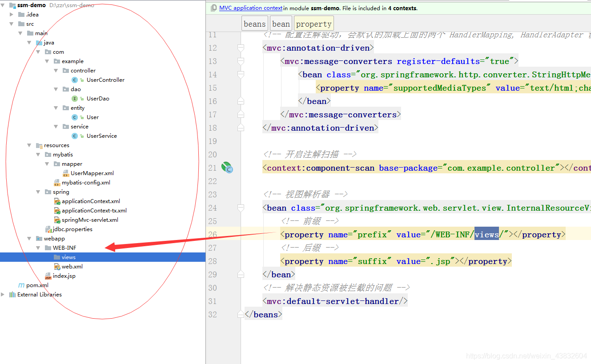Click the UserDao interface icon
Image resolution: width=591 pixels, height=364 pixels.
[x=75, y=99]
